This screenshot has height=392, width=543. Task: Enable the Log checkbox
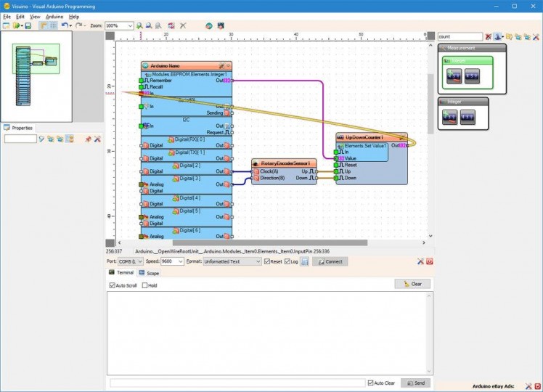[x=287, y=261]
